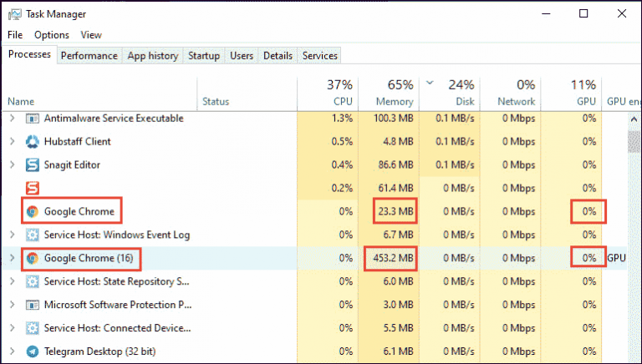Click the 4.8 MB memory value
The width and height of the screenshot is (642, 364).
[x=399, y=142]
